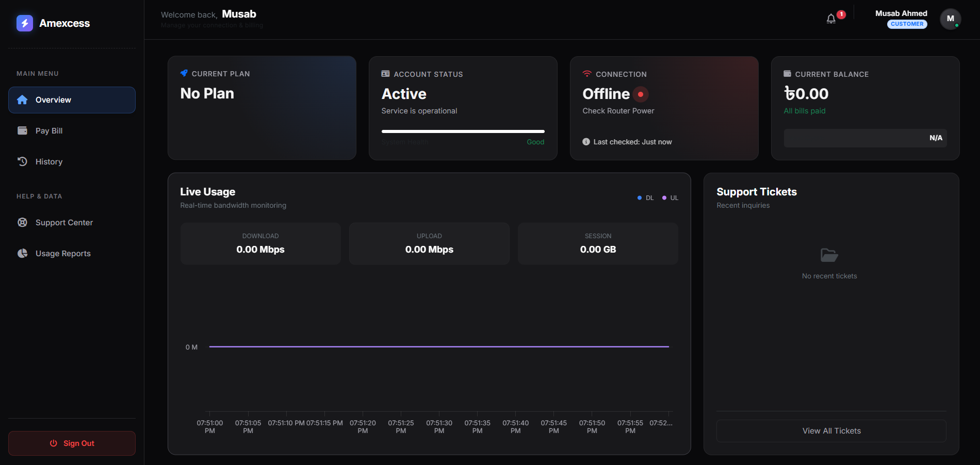Image resolution: width=980 pixels, height=465 pixels.
Task: Open Usage Reports via the pie chart icon
Action: click(23, 253)
